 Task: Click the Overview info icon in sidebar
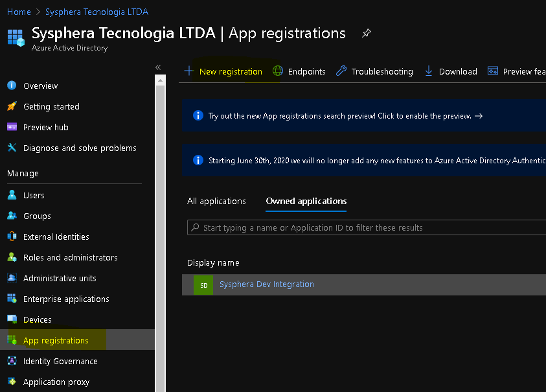point(12,86)
